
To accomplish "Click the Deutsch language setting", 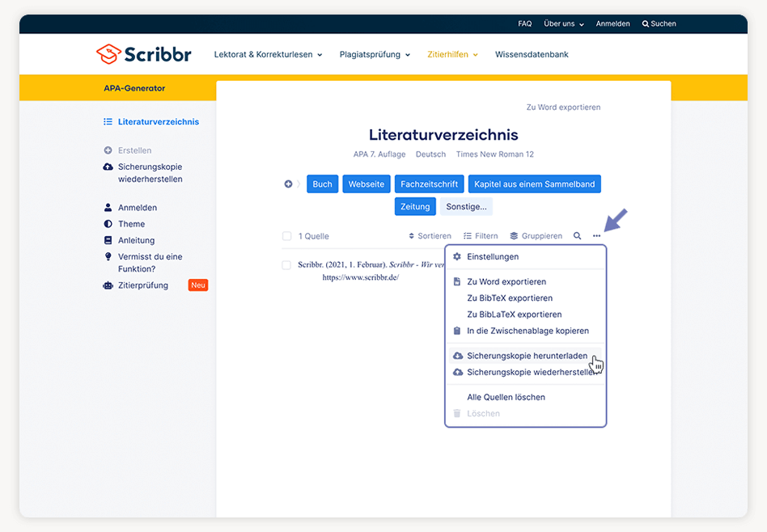I will (431, 154).
